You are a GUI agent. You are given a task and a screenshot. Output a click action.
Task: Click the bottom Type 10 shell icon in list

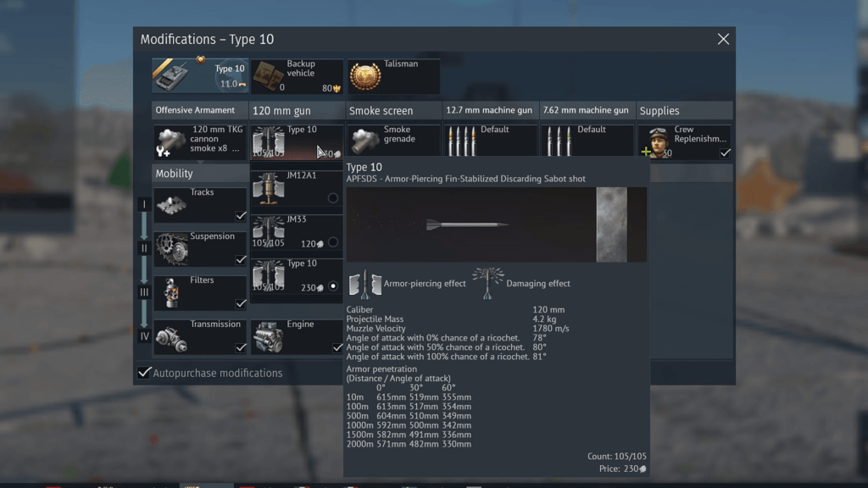(269, 276)
